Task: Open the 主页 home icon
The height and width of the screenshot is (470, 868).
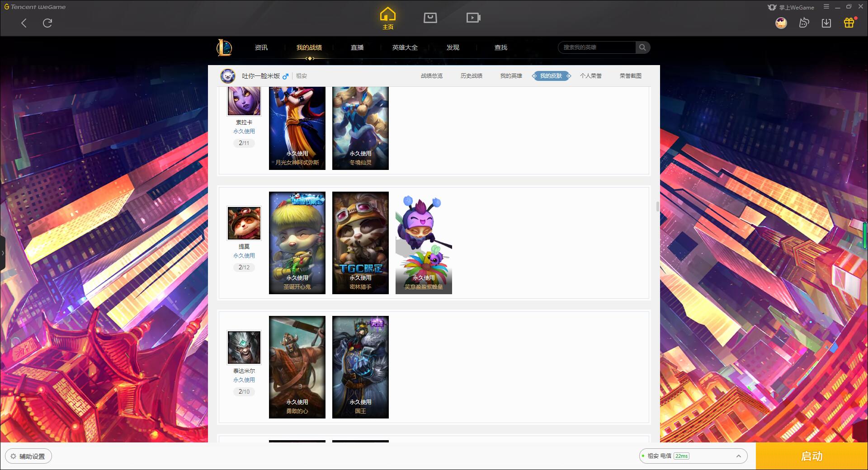Action: point(388,19)
